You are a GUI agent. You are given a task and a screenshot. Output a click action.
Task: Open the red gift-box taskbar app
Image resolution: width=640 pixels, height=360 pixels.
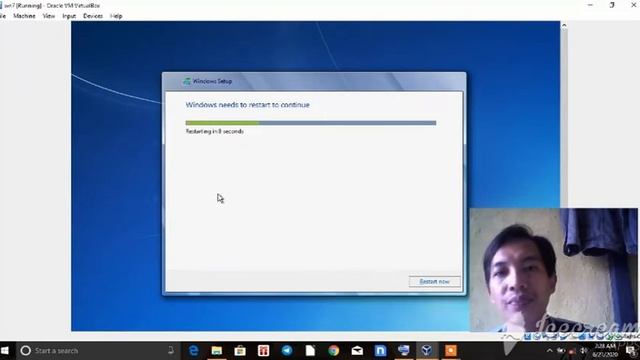coord(263,351)
